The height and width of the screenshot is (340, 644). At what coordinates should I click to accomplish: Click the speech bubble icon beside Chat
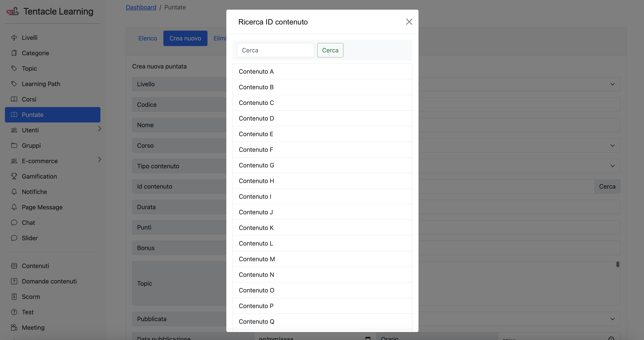pyautogui.click(x=14, y=222)
